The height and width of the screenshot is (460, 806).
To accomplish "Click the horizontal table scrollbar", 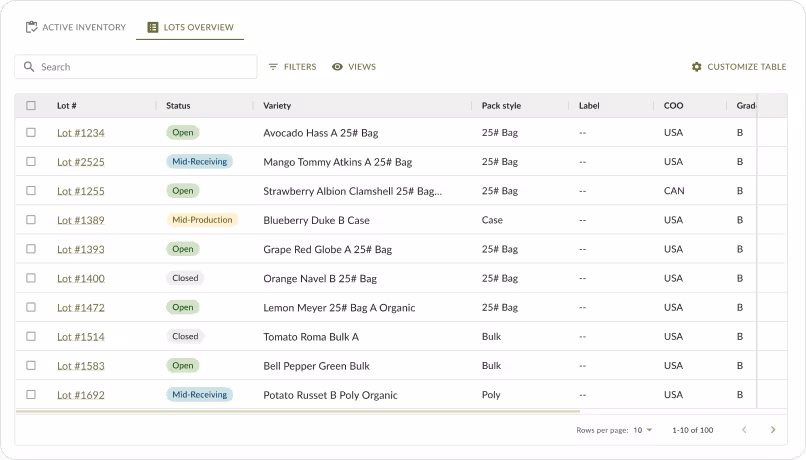I will point(298,412).
